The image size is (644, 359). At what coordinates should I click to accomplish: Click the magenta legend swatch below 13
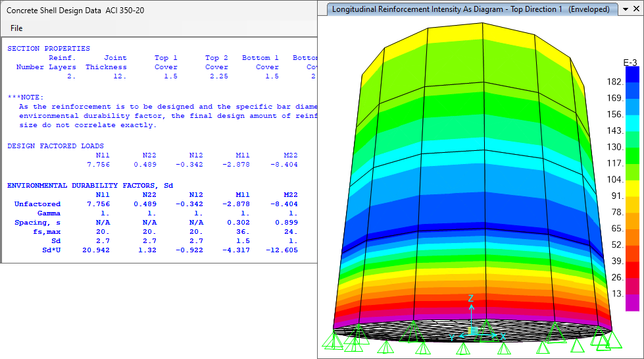point(632,302)
